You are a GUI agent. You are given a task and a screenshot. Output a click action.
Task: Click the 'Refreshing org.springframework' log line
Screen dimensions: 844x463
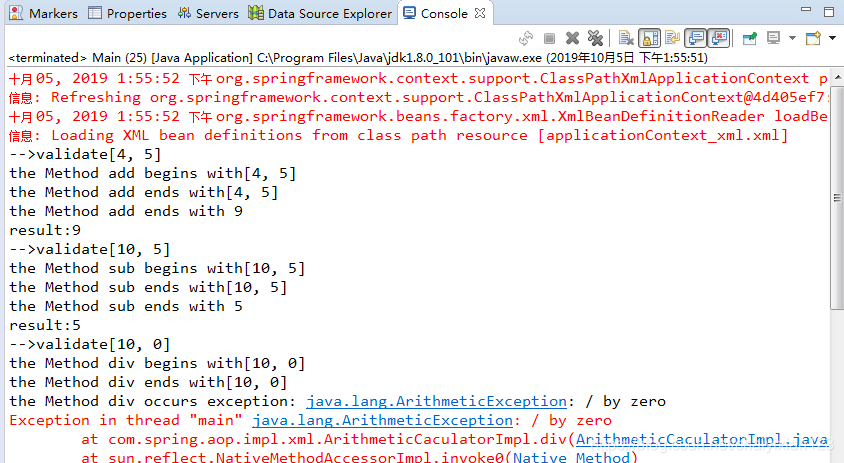(418, 97)
